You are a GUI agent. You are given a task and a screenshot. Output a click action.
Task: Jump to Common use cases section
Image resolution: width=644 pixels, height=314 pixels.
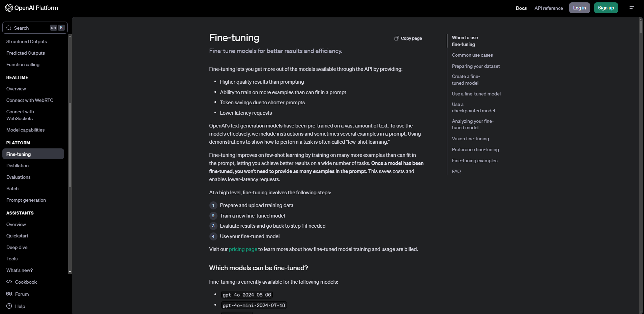(472, 55)
